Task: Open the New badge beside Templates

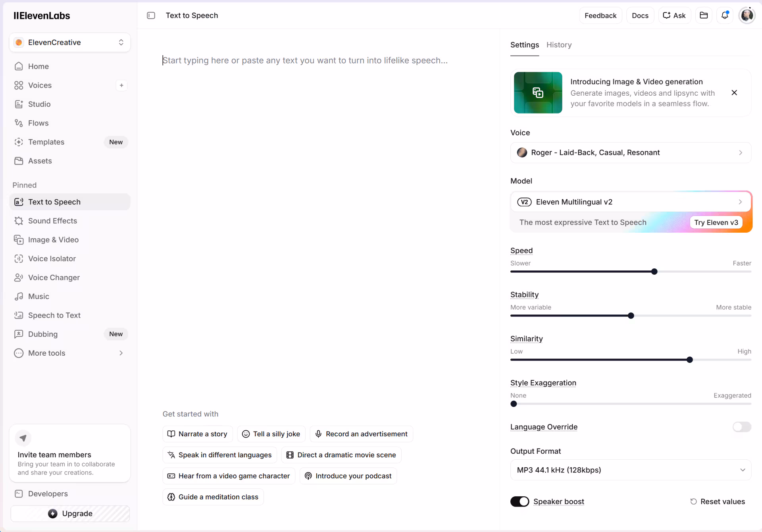Action: [116, 142]
